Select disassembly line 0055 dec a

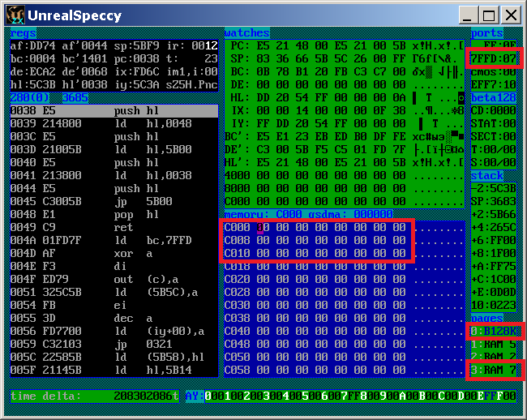(x=114, y=318)
